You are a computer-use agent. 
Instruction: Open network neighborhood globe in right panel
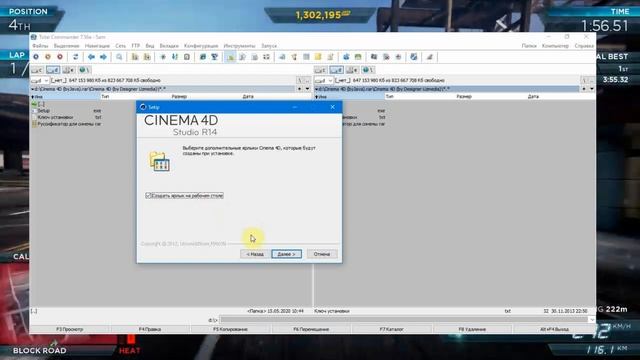pyautogui.click(x=368, y=70)
